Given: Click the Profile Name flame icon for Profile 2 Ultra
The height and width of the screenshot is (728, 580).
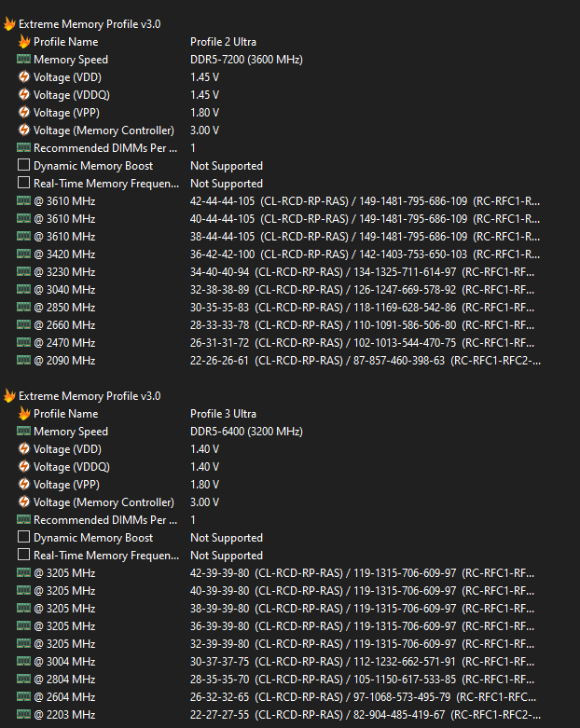Looking at the screenshot, I should pos(23,41).
